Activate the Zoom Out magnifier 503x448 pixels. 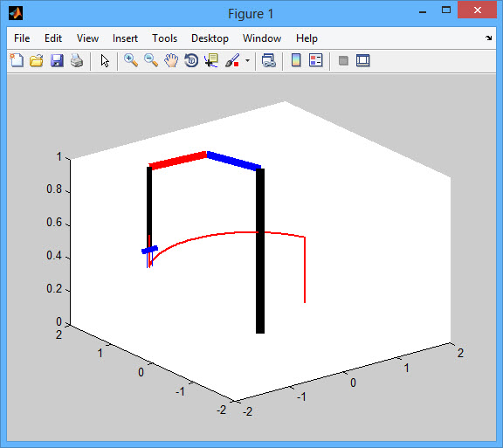(151, 60)
